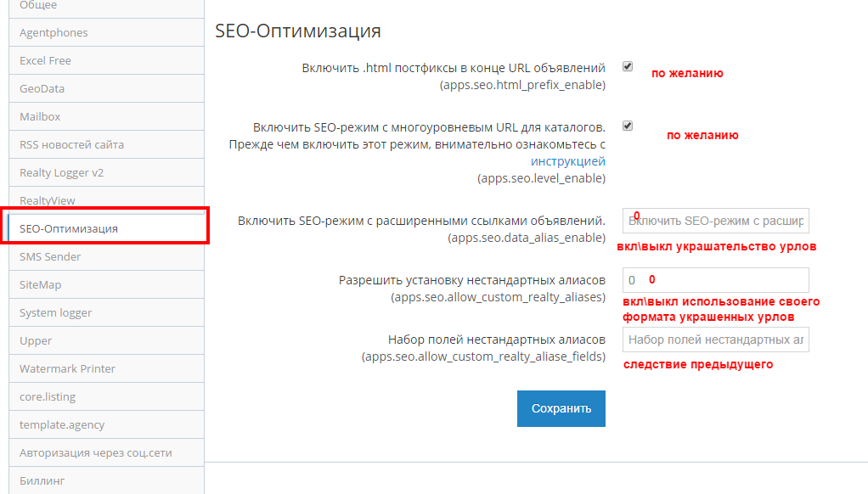Focus the extended listing links SEO field

[x=716, y=221]
